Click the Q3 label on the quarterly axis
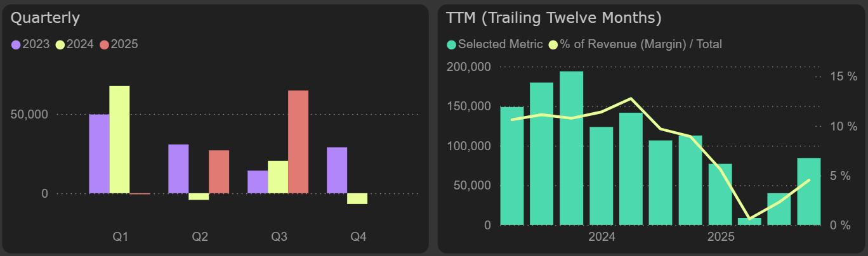The height and width of the screenshot is (256, 868). tap(279, 237)
